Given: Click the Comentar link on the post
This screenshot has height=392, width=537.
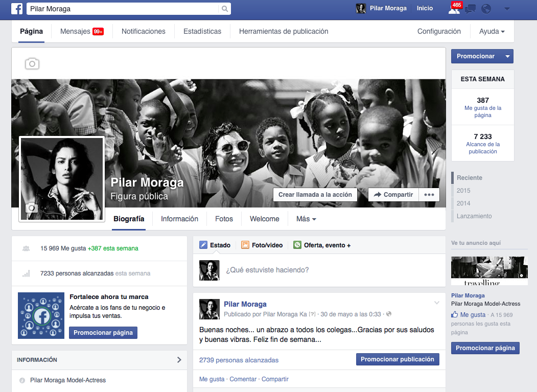Looking at the screenshot, I should click(243, 379).
